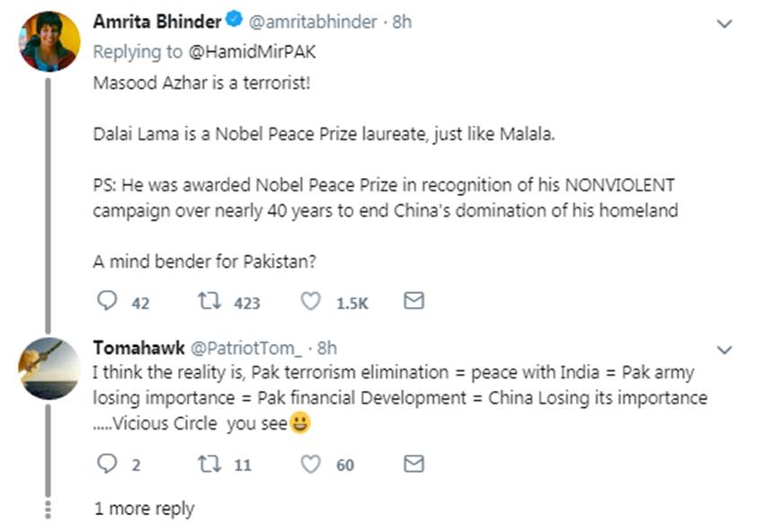Click the 8h timestamp on Amrita's tweet
The height and width of the screenshot is (532, 764).
coord(402,22)
